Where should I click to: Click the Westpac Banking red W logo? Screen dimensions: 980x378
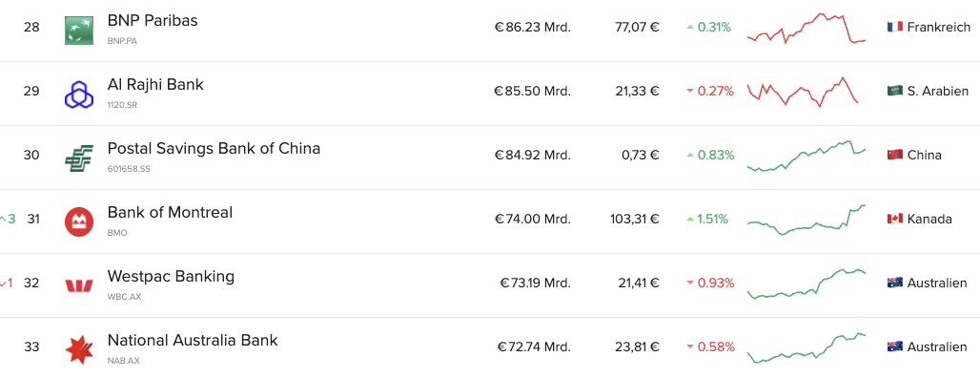tap(79, 286)
